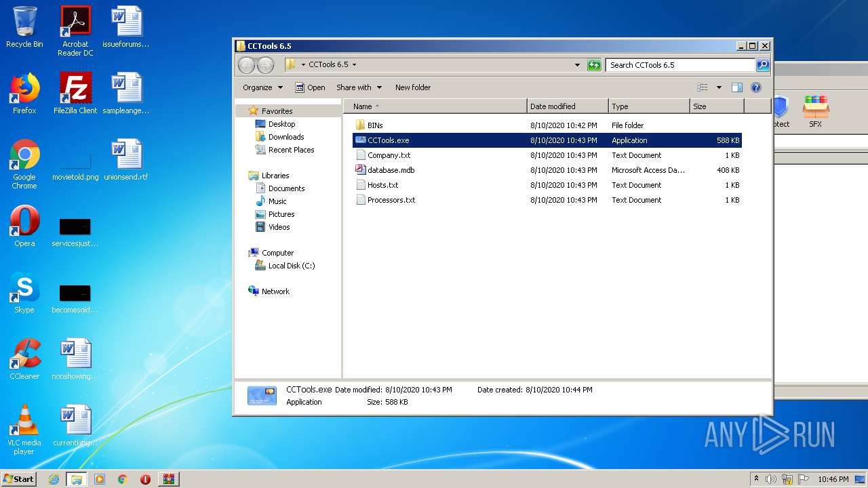This screenshot has width=868, height=488.
Task: Open sampleange Word document on desktop
Action: point(126,94)
